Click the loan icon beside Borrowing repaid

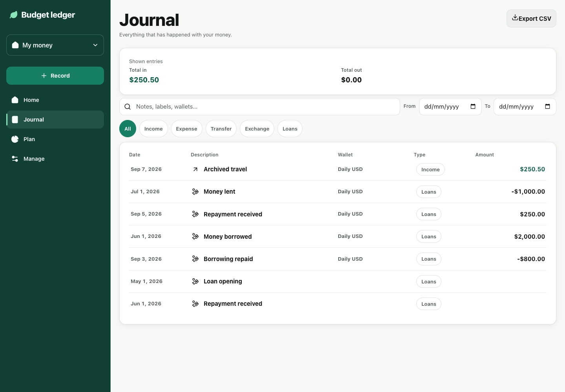pos(195,259)
